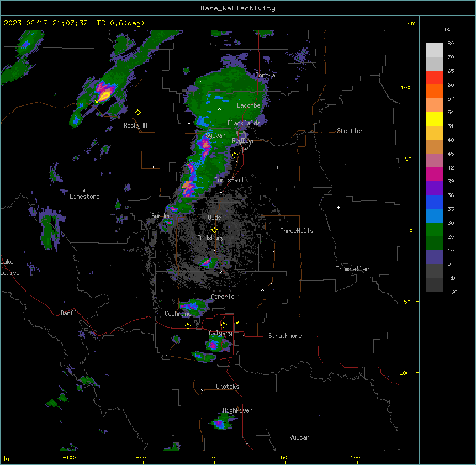Click the RockyMH label
476x465 pixels.
[135, 125]
